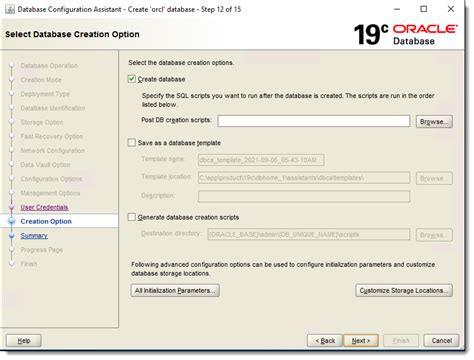This screenshot has width=474, height=360.
Task: Click the Database Configuration Assistant title icon
Action: pyautogui.click(x=10, y=9)
